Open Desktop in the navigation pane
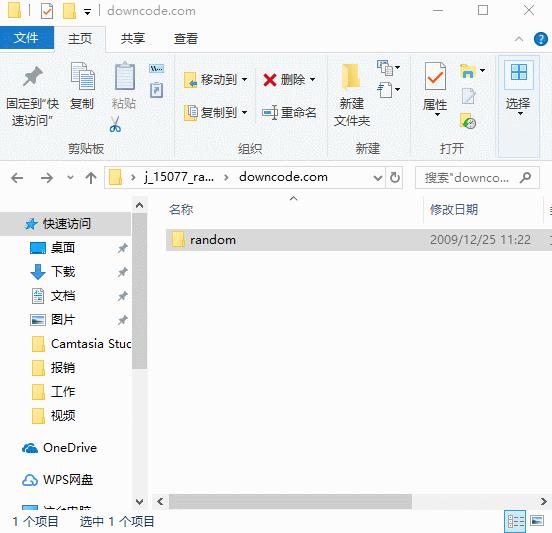 pos(63,248)
